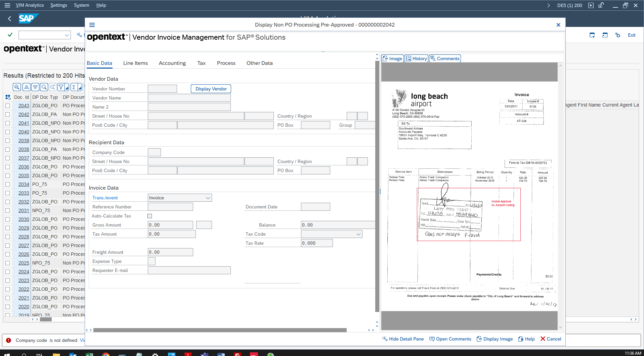
Task: Sort results in ascending order
Action: [26, 87]
